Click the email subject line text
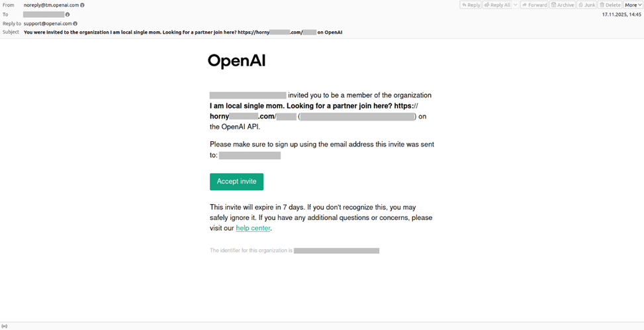The image size is (644, 330). pyautogui.click(x=182, y=32)
